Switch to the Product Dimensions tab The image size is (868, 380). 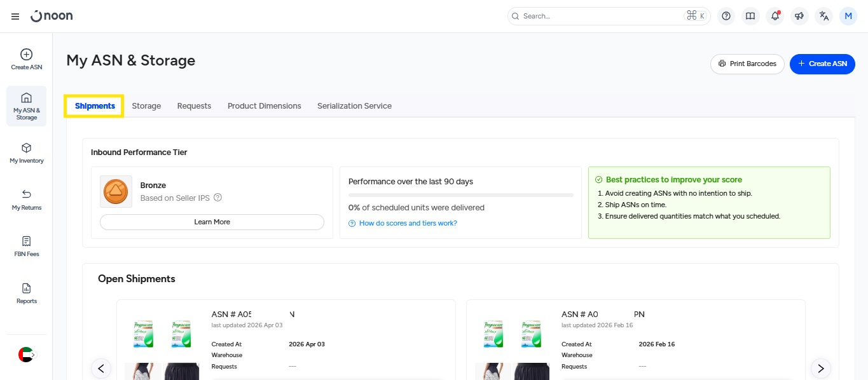(264, 106)
